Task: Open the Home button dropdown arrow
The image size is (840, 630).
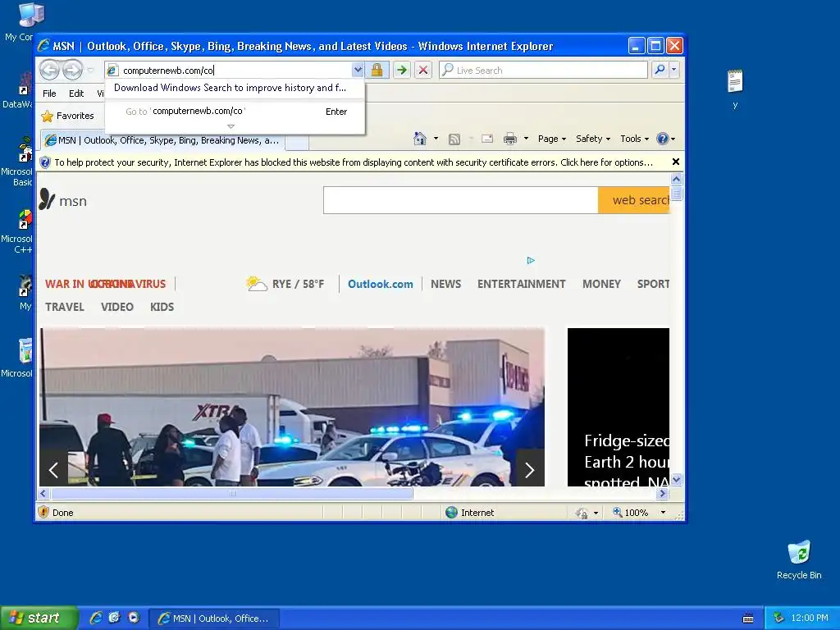Action: click(x=436, y=139)
